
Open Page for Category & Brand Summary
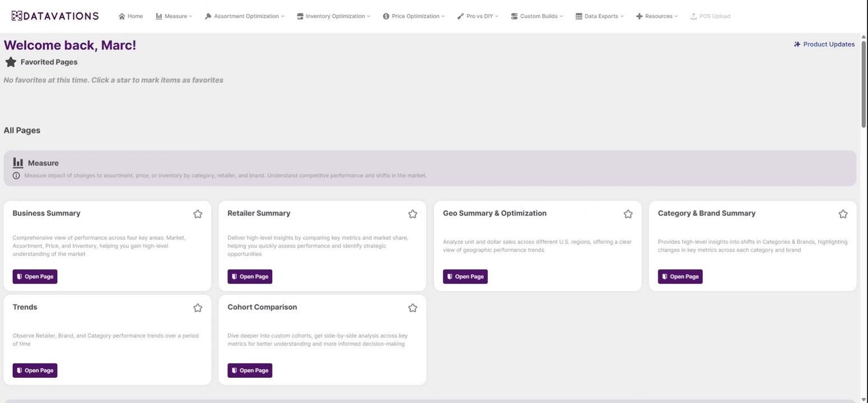pos(680,277)
